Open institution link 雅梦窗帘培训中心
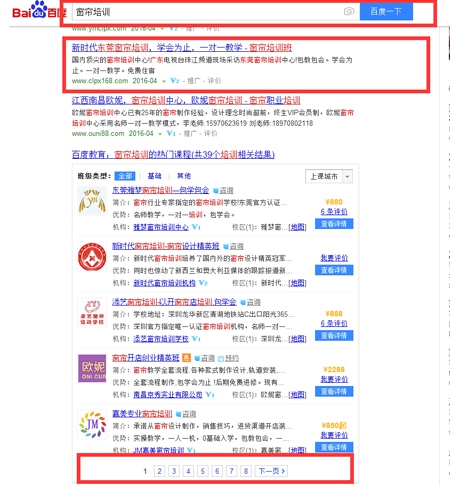Screen dimensions: 450x486 click(161, 227)
